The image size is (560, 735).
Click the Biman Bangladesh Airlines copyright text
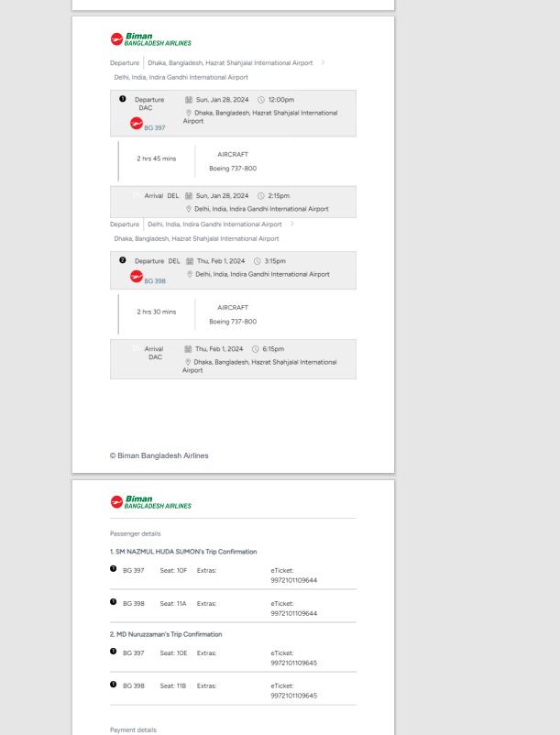coord(159,455)
